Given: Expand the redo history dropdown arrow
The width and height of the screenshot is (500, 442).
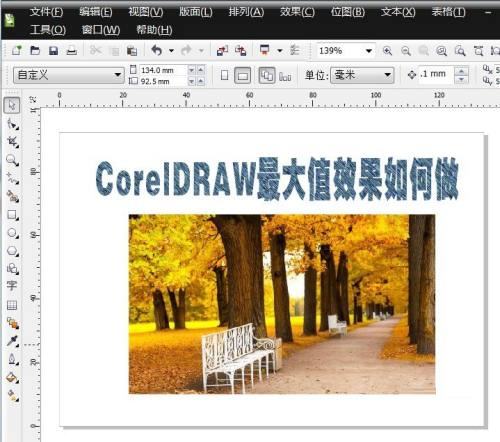Looking at the screenshot, I should click(201, 51).
